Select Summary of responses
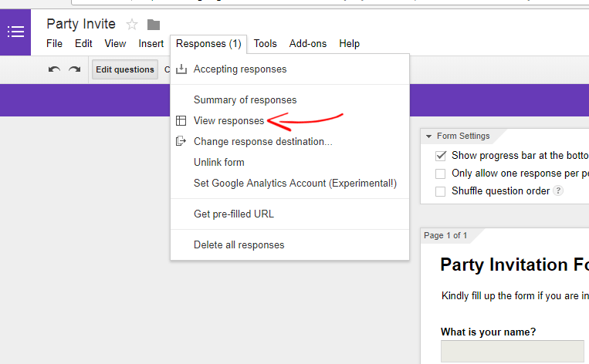Image resolution: width=589 pixels, height=364 pixels. click(245, 100)
